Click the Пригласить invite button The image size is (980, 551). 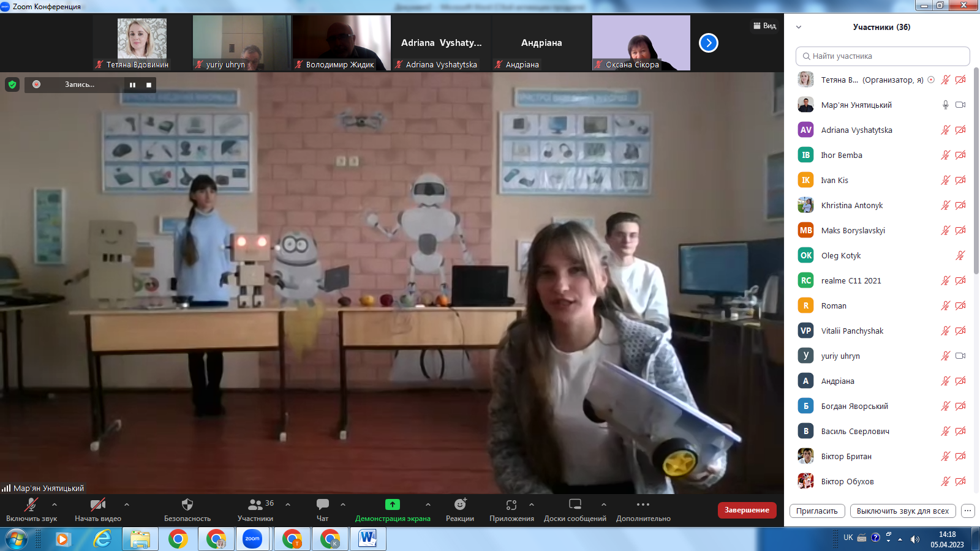click(x=817, y=511)
